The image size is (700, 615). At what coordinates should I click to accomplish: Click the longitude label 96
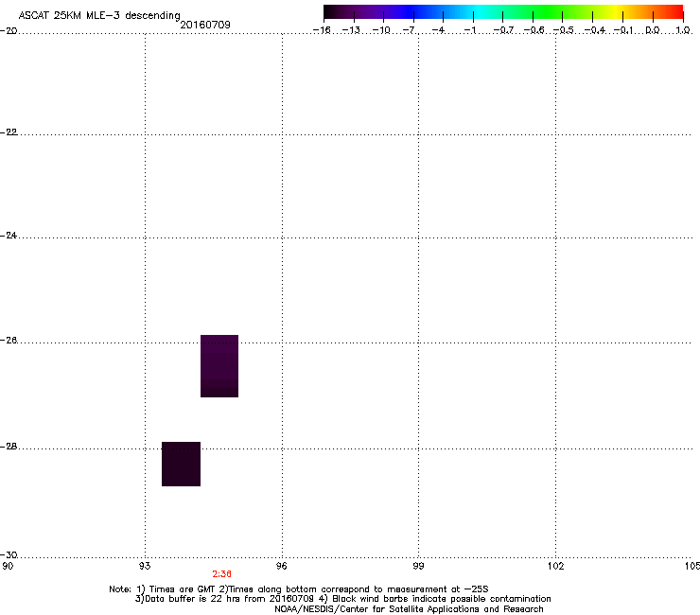click(282, 566)
